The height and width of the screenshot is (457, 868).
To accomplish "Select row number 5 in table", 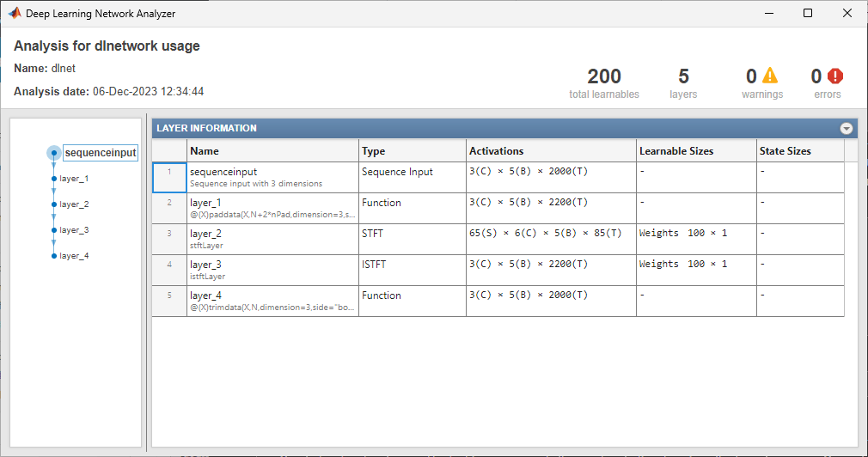I will (169, 301).
